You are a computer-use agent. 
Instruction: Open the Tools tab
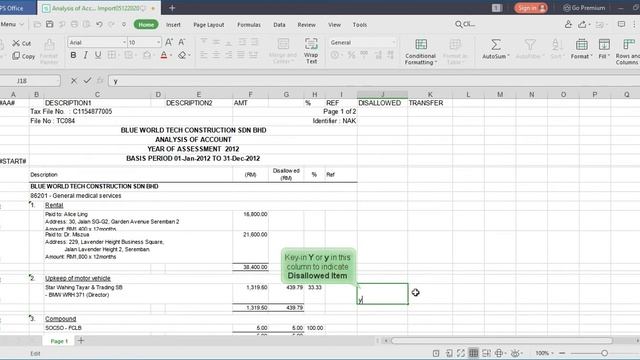click(360, 25)
